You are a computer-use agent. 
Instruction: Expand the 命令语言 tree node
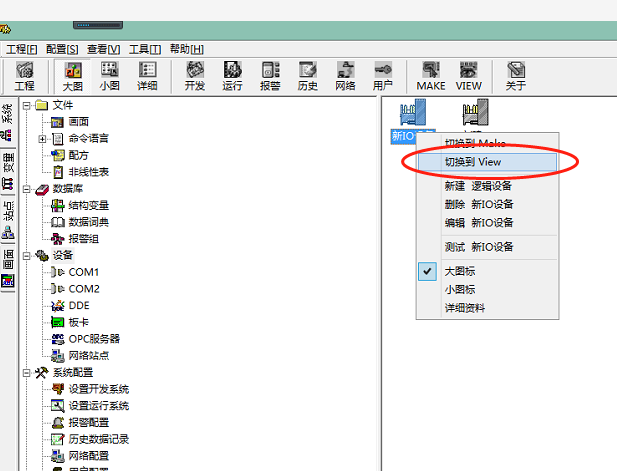(42, 138)
